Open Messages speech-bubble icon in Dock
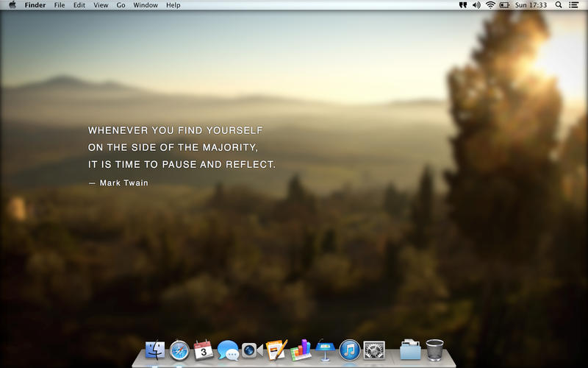 pyautogui.click(x=228, y=350)
